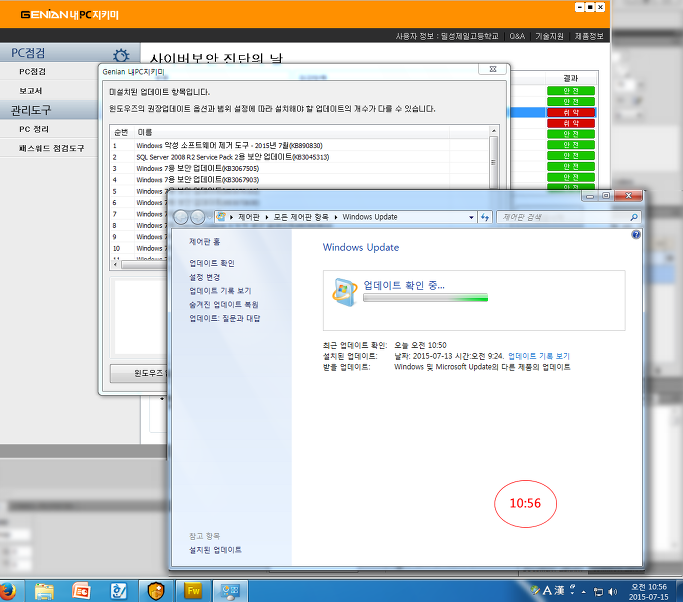
Task: Click the refresh icon beside the address bar
Action: [x=485, y=217]
